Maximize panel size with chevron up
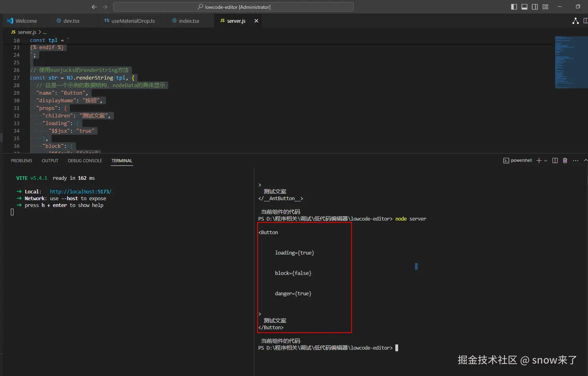 coord(586,161)
